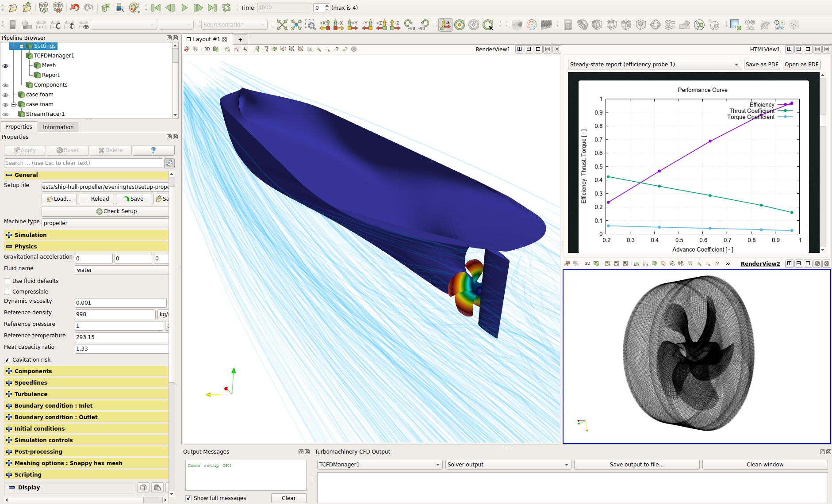Switch to the Information tab
The height and width of the screenshot is (504, 832).
click(x=58, y=127)
